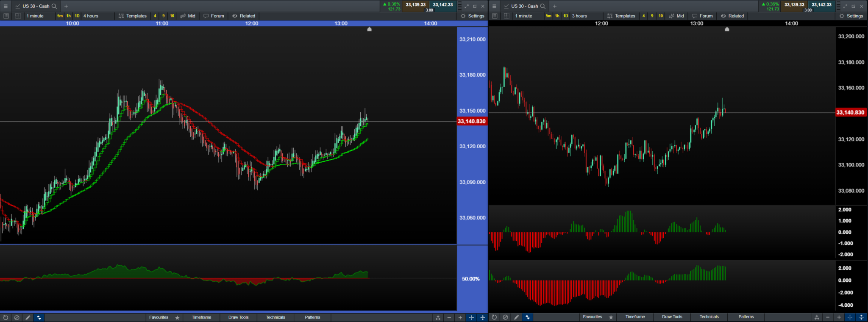Switch the right chart to 1h interval
The image size is (868, 322).
point(557,16)
